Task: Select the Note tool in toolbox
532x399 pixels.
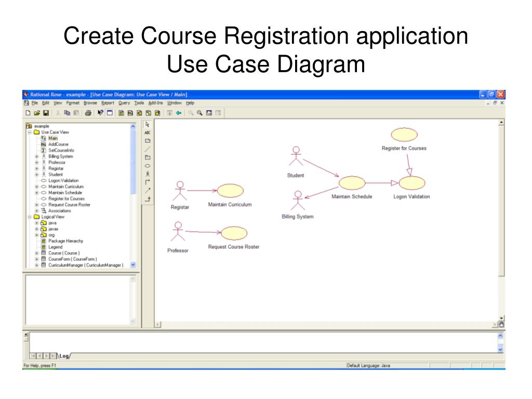Action: pos(148,141)
